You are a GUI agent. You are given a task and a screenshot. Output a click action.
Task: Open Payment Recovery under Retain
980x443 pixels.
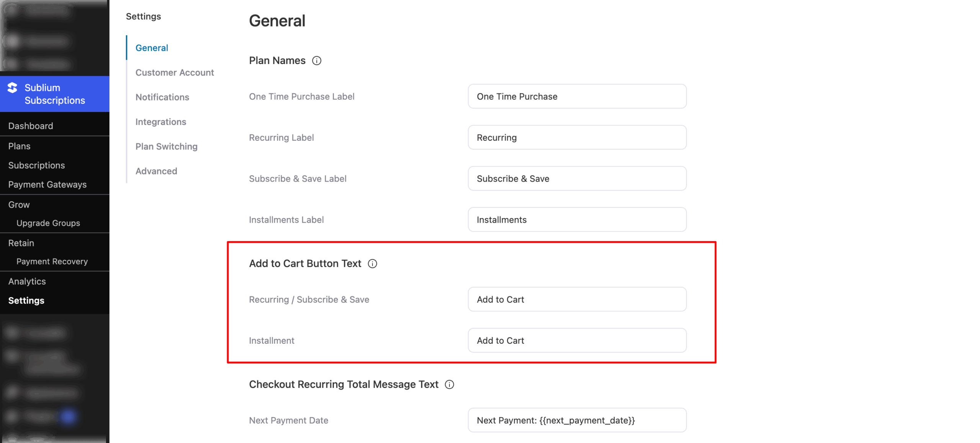pyautogui.click(x=52, y=261)
